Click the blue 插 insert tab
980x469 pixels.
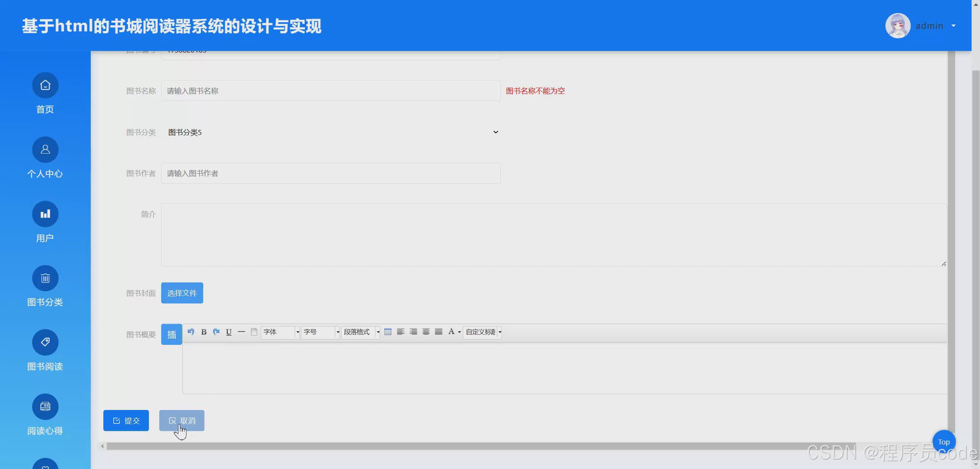(171, 334)
